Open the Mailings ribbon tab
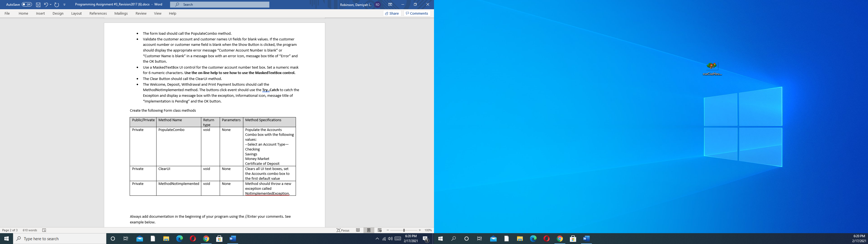Viewport: 868px width, 244px height. [121, 13]
